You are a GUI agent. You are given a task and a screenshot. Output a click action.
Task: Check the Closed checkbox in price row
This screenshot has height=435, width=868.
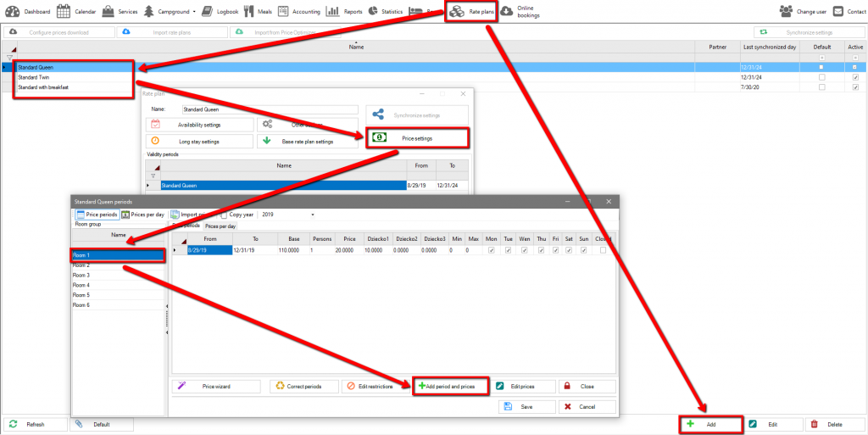click(x=603, y=250)
